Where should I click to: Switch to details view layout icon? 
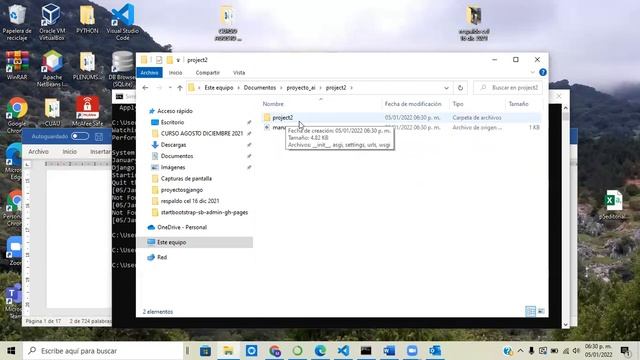coord(530,311)
